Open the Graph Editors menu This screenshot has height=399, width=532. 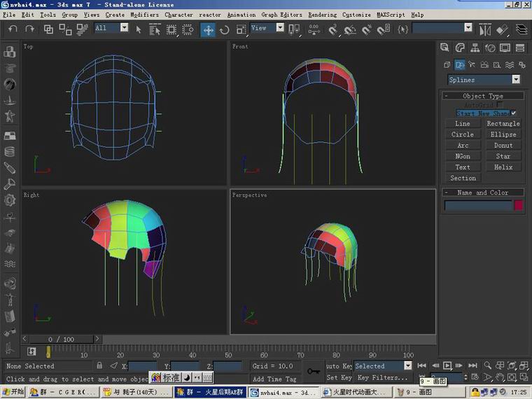[x=281, y=15]
